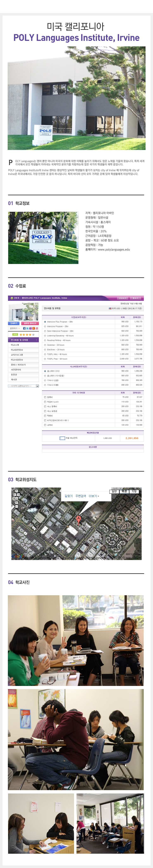Open 학교소개 sidebar menu
Image resolution: width=153 pixels, height=868 pixels.
[24, 345]
